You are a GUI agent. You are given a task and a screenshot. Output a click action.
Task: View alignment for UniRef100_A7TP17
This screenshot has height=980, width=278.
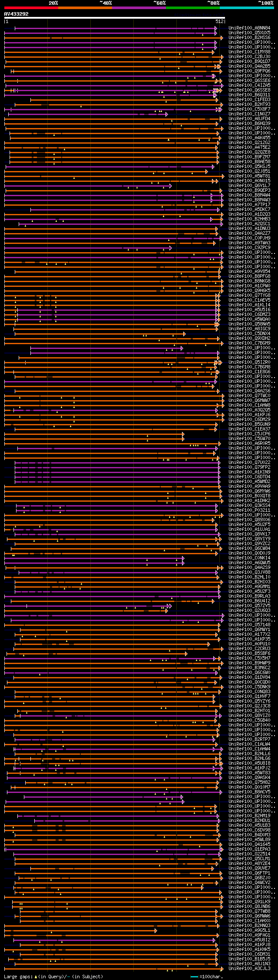(x=249, y=204)
